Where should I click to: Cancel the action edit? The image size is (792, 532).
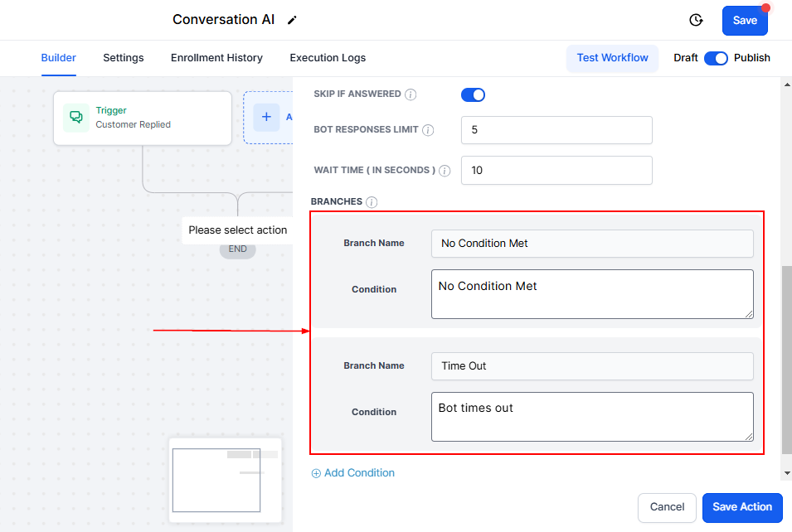(x=667, y=507)
